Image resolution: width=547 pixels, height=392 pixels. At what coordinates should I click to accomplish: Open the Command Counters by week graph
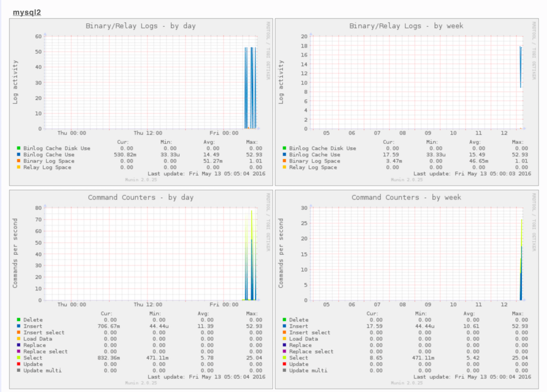(x=407, y=289)
